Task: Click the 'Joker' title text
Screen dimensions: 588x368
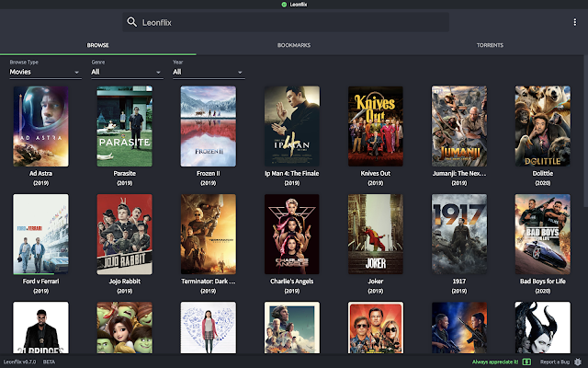Action: tap(376, 282)
